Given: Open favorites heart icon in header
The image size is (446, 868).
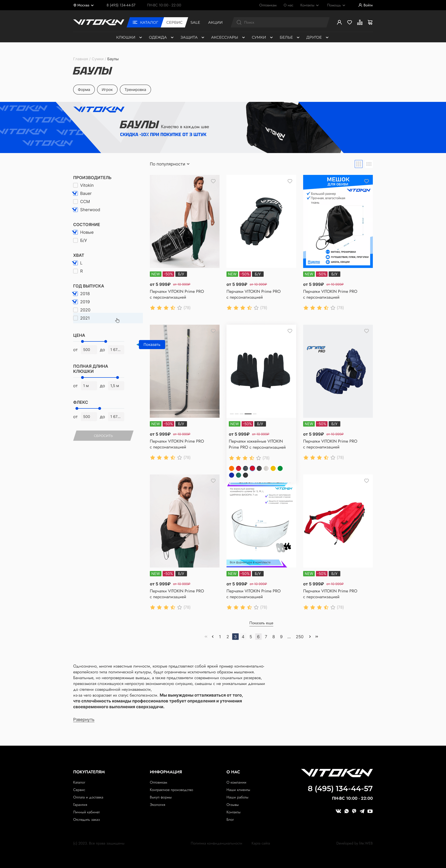Looking at the screenshot, I should [349, 22].
